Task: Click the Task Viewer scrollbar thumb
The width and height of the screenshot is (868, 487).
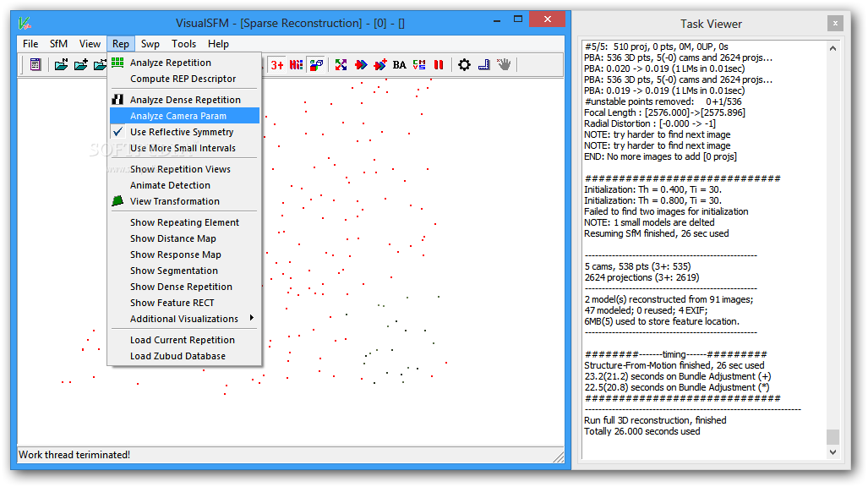Action: (833, 436)
